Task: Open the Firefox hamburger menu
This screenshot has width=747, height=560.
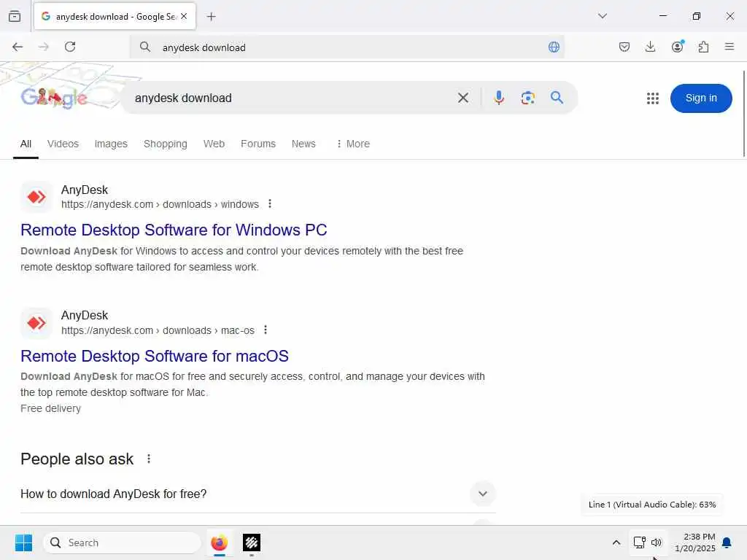Action: click(x=729, y=47)
